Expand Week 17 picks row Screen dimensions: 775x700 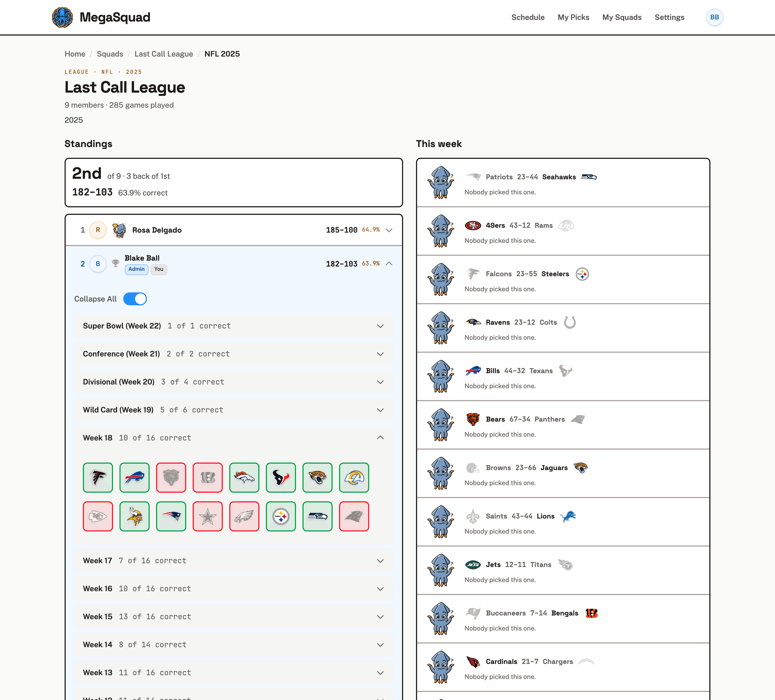click(234, 560)
